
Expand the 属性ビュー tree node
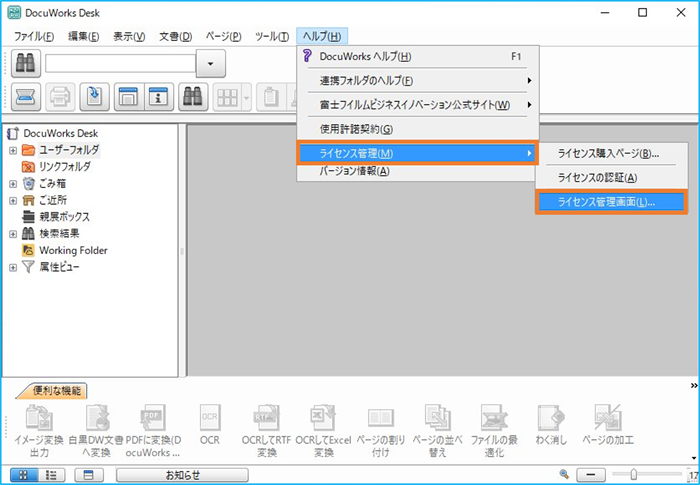[13, 268]
